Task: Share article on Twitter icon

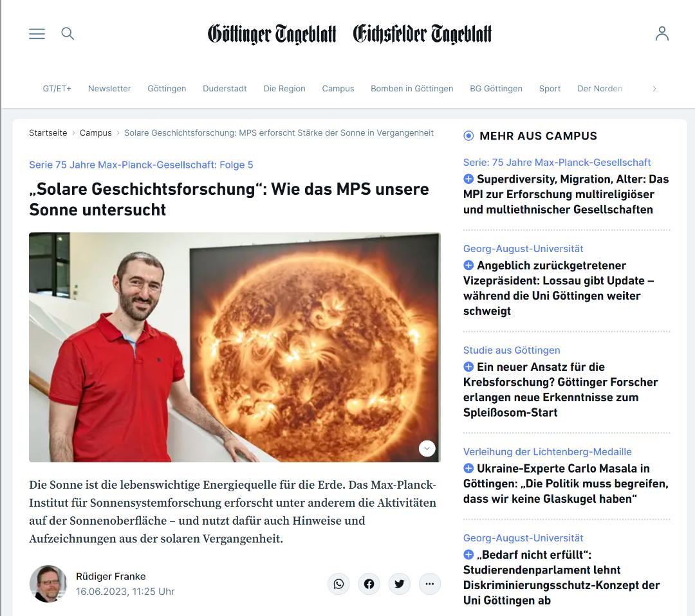Action: 400,584
